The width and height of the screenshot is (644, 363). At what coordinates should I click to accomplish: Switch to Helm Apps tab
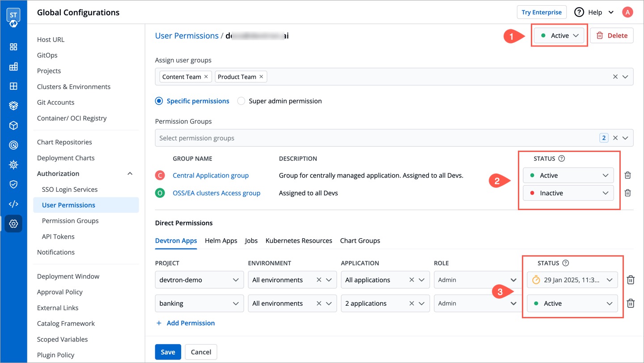pos(221,241)
